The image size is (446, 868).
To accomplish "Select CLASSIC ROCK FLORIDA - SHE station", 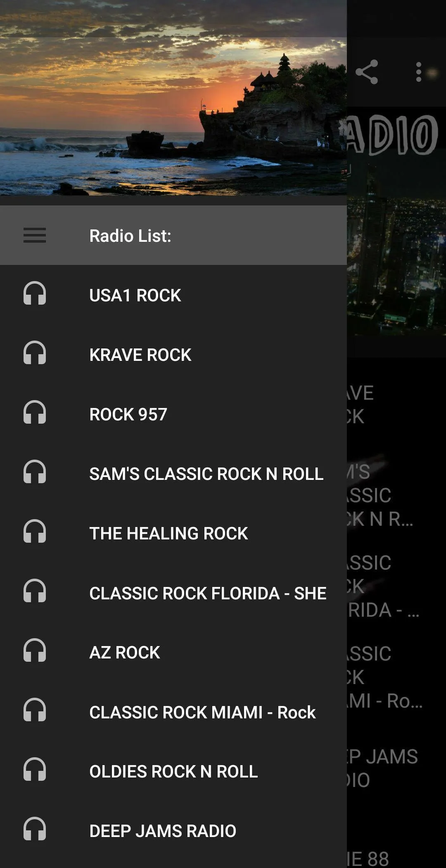I will (173, 593).
